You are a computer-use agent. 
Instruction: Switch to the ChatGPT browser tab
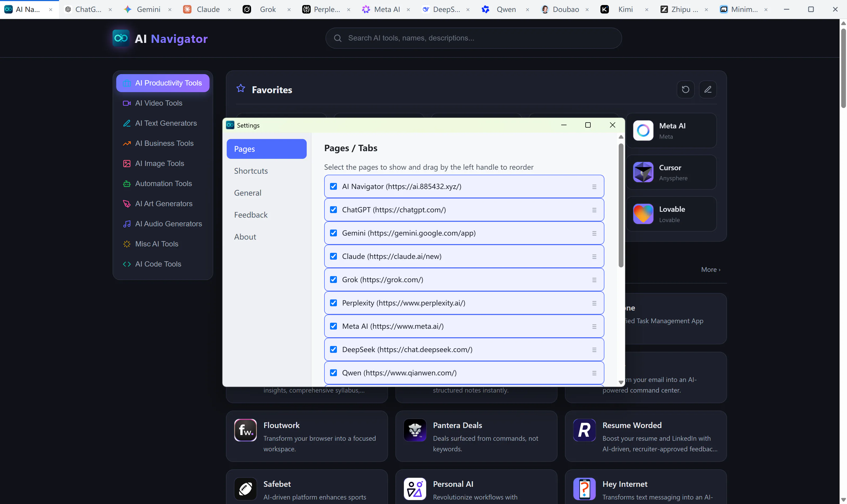(x=88, y=10)
